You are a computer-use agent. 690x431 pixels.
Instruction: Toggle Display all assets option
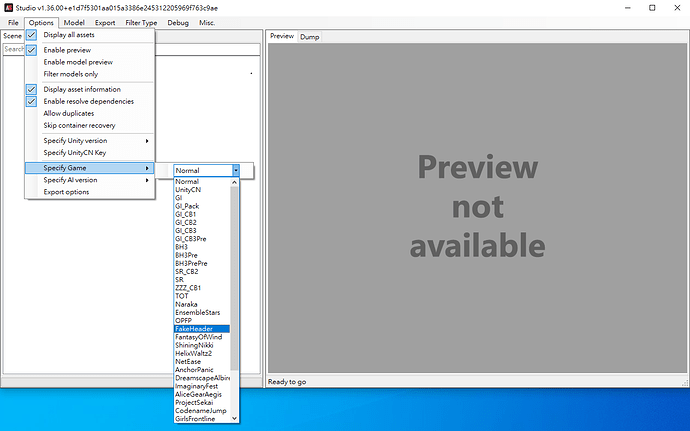click(x=90, y=35)
